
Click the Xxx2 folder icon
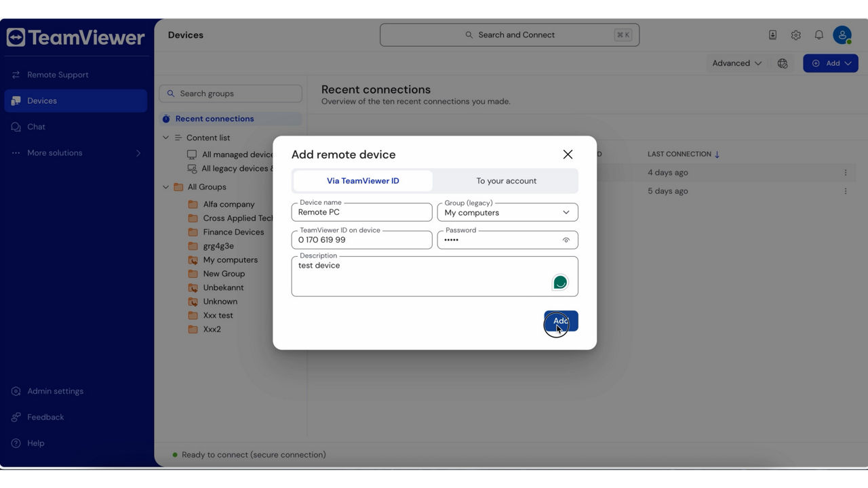[x=193, y=329]
